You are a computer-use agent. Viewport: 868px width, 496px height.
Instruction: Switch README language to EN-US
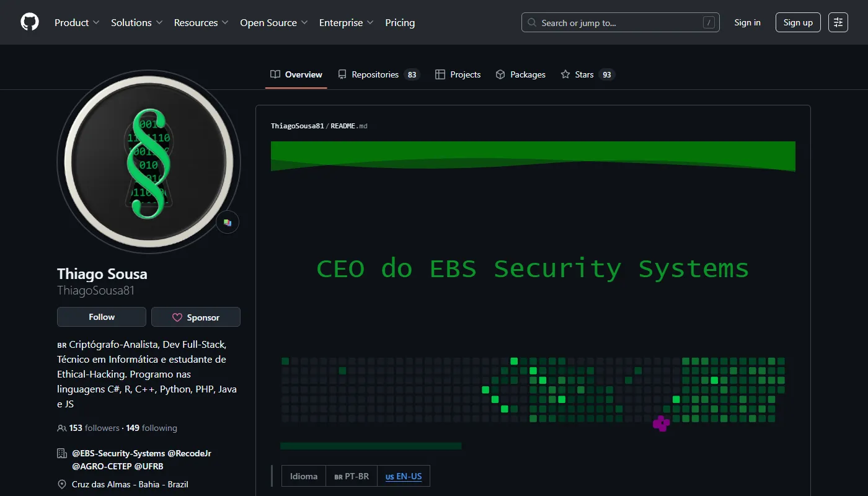[x=404, y=476]
